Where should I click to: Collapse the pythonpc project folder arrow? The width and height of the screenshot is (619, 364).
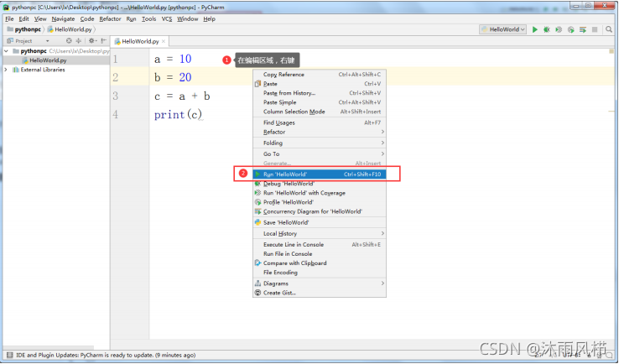pyautogui.click(x=6, y=51)
